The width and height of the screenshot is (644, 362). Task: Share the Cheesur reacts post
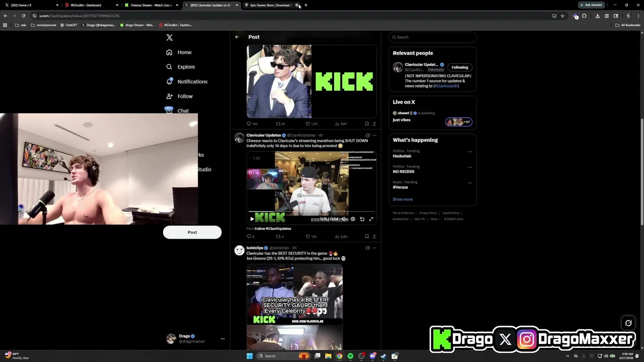coord(374,236)
